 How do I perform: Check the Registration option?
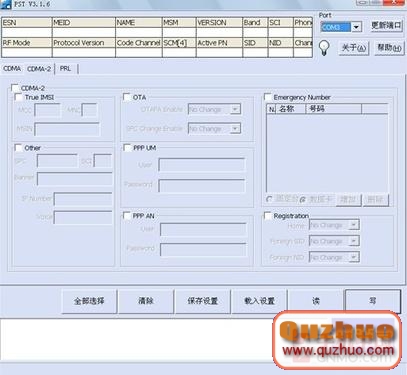point(268,216)
